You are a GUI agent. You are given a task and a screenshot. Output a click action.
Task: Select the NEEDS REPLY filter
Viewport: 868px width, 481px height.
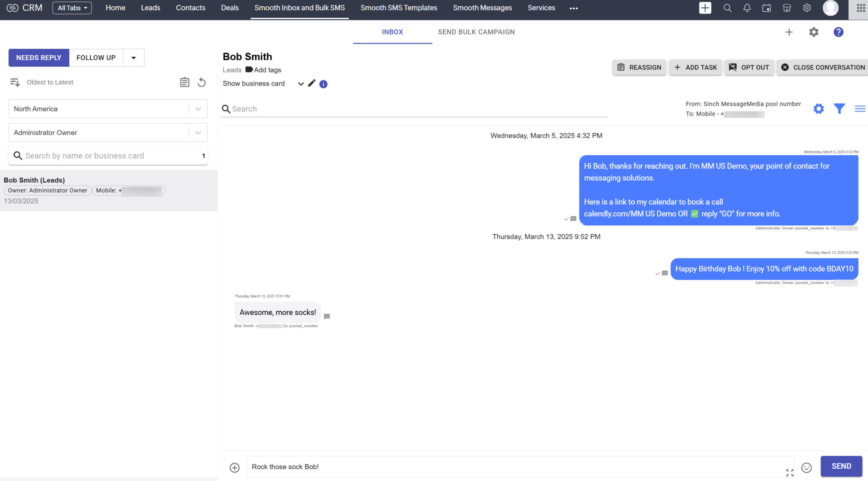pyautogui.click(x=39, y=58)
